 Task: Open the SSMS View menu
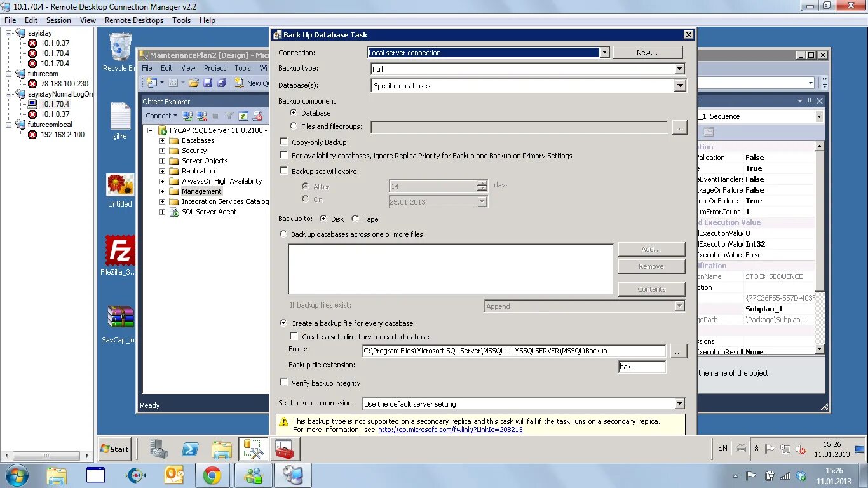188,68
